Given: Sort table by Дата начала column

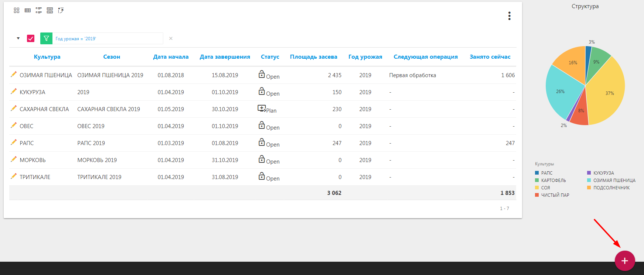Looking at the screenshot, I should 171,57.
